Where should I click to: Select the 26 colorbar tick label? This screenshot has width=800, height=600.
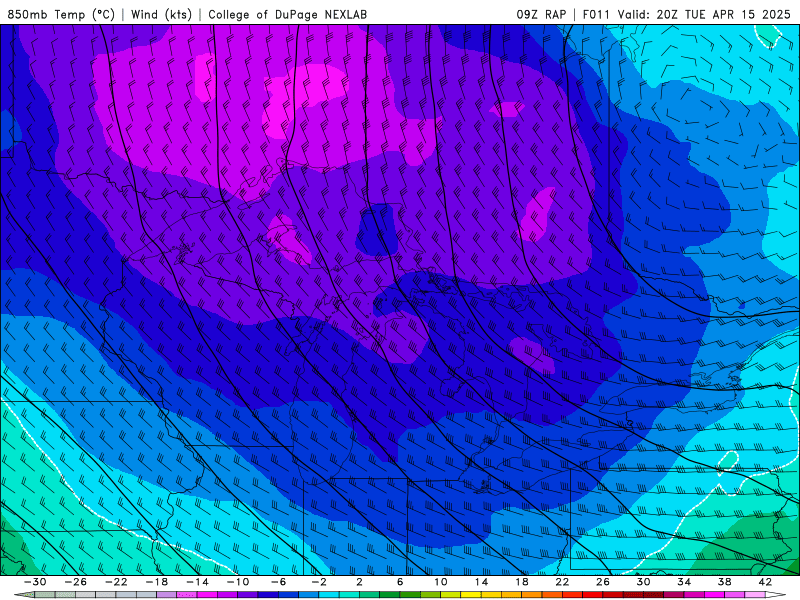coord(603,582)
